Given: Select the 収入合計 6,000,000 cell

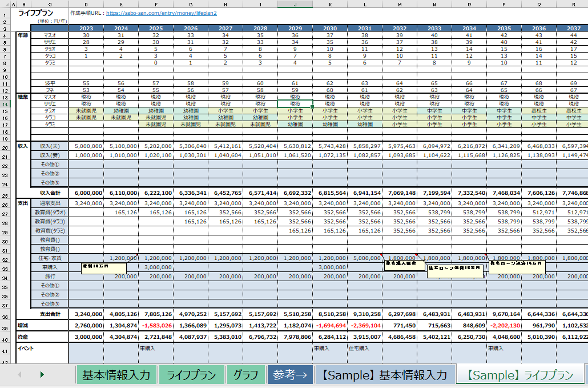Looking at the screenshot, I should 86,193.
